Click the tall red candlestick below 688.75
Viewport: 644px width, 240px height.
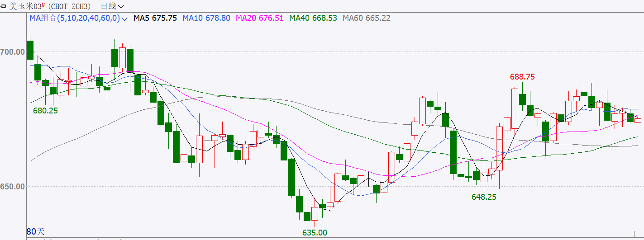515,108
